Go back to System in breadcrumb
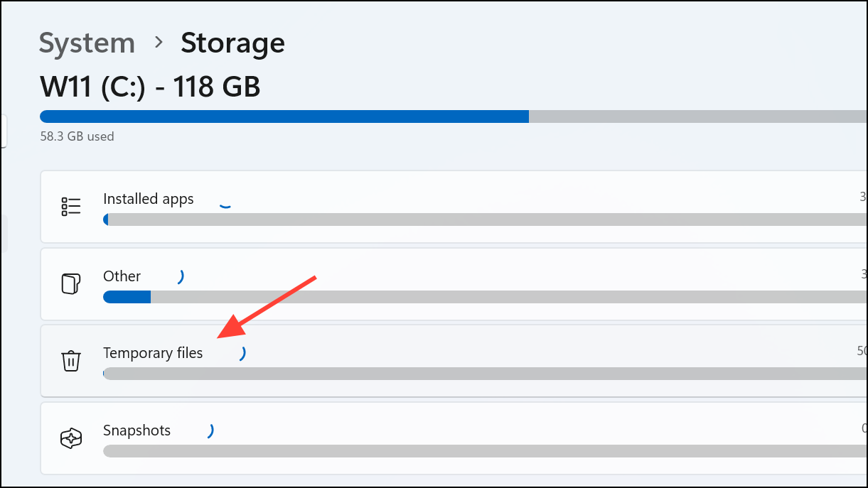This screenshot has width=868, height=488. coord(87,43)
